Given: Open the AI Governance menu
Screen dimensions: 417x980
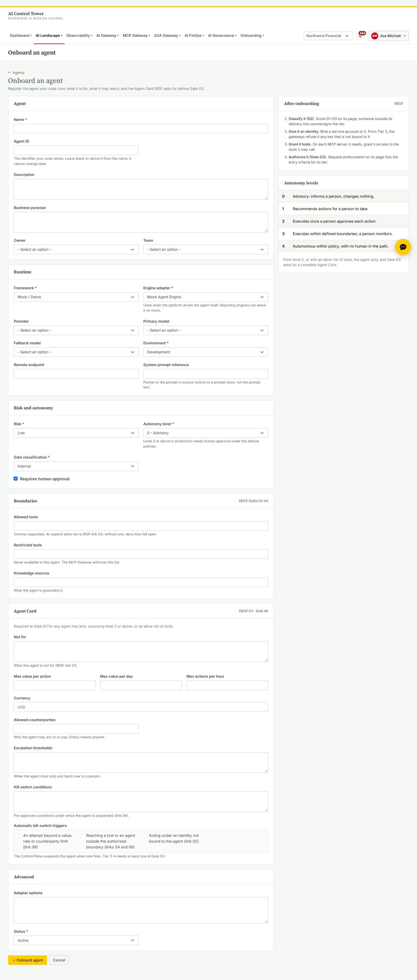Looking at the screenshot, I should pyautogui.click(x=222, y=35).
